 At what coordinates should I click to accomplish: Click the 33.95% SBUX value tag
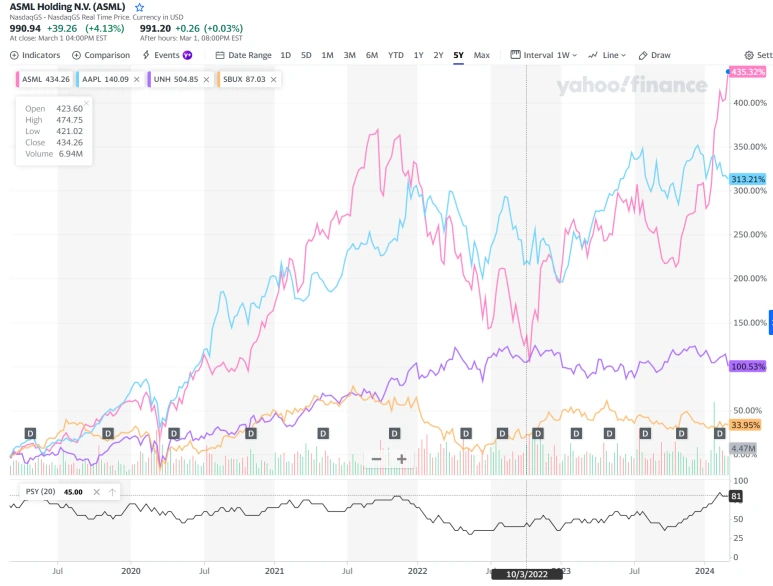click(745, 425)
